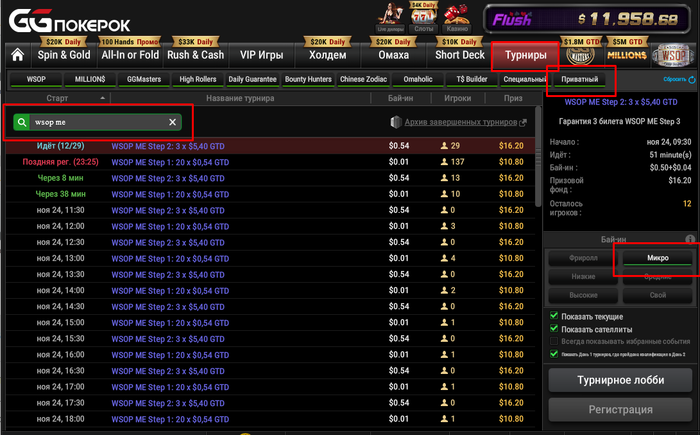The image size is (700, 435).
Task: Click the WSOP ME Step 2 details title
Action: 621,102
